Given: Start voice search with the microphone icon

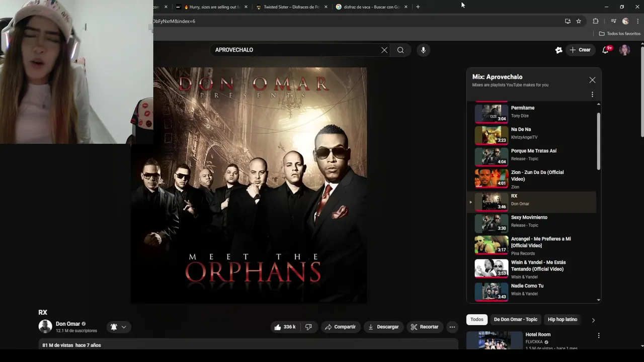Looking at the screenshot, I should pos(423,50).
